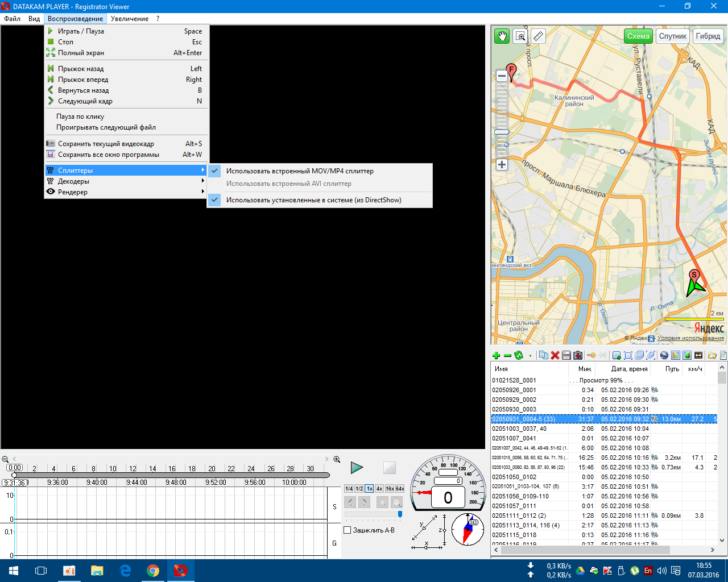Activate the map ruler measure tool
The height and width of the screenshot is (582, 728).
coord(538,36)
